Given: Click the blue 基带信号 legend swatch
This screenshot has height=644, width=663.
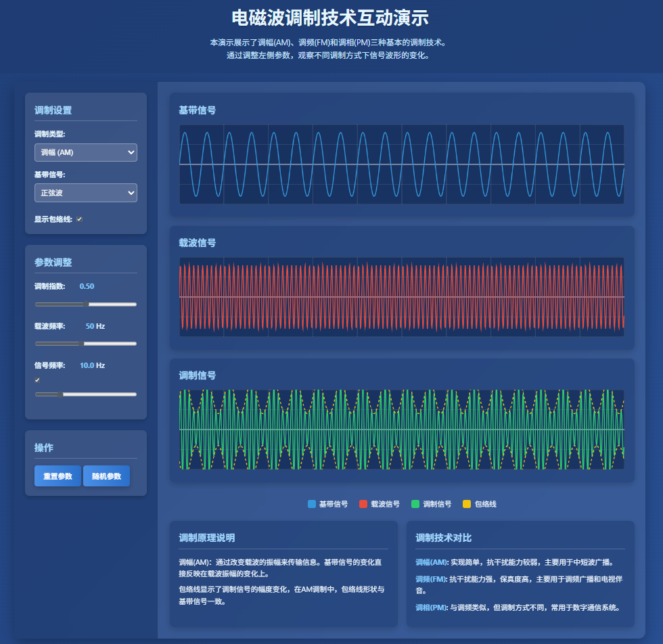Looking at the screenshot, I should click(x=311, y=503).
